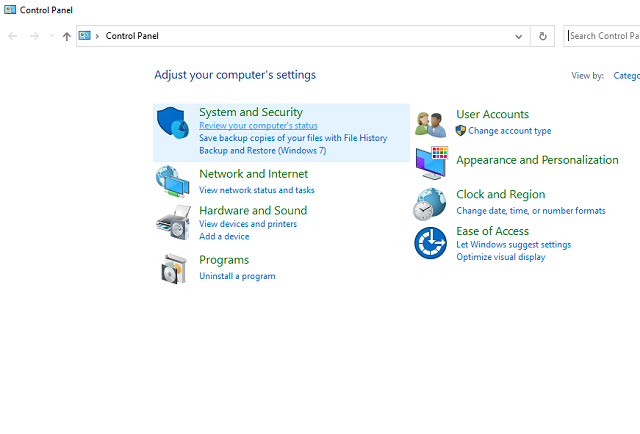Click Change account type link
The image size is (640, 434).
509,131
